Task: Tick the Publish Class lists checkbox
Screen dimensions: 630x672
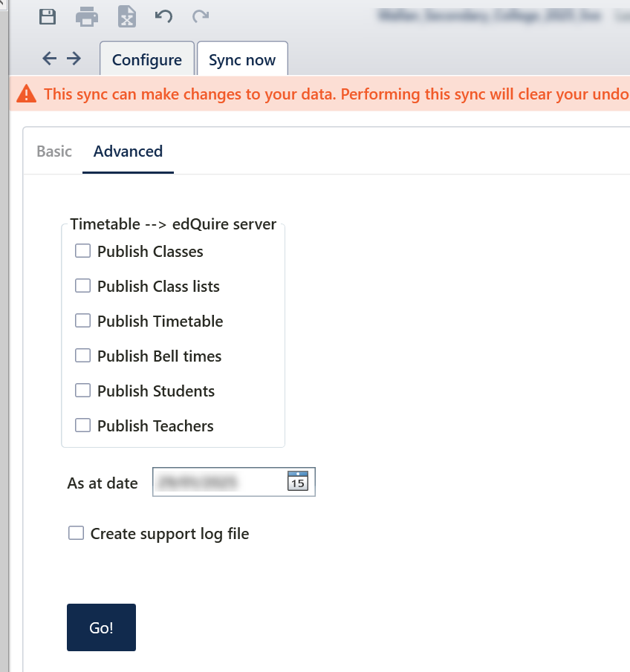Action: click(x=83, y=286)
